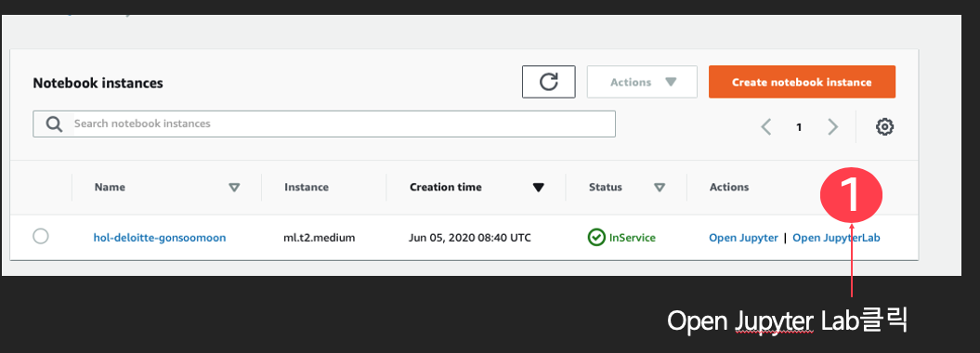Click the ml.t2.medium instance cell
The width and height of the screenshot is (980, 353).
pyautogui.click(x=320, y=238)
